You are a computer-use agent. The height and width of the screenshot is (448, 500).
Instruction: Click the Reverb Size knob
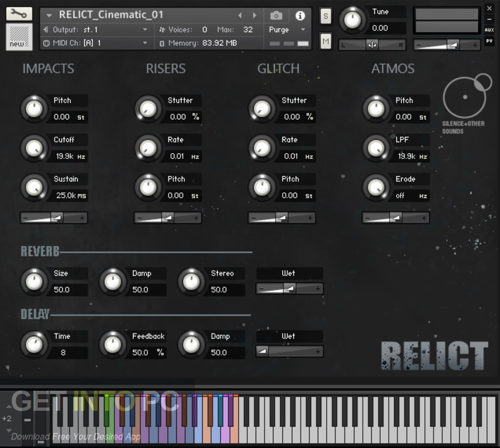pyautogui.click(x=34, y=281)
